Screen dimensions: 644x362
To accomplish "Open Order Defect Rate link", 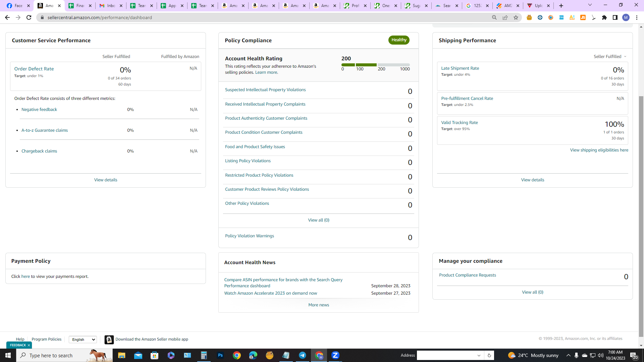I will 34,69.
